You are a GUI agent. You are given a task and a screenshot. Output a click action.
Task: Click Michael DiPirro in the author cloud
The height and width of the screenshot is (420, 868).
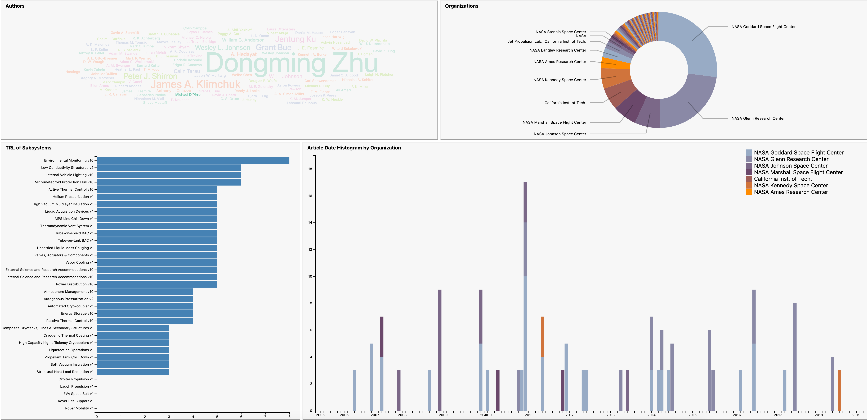coord(188,95)
